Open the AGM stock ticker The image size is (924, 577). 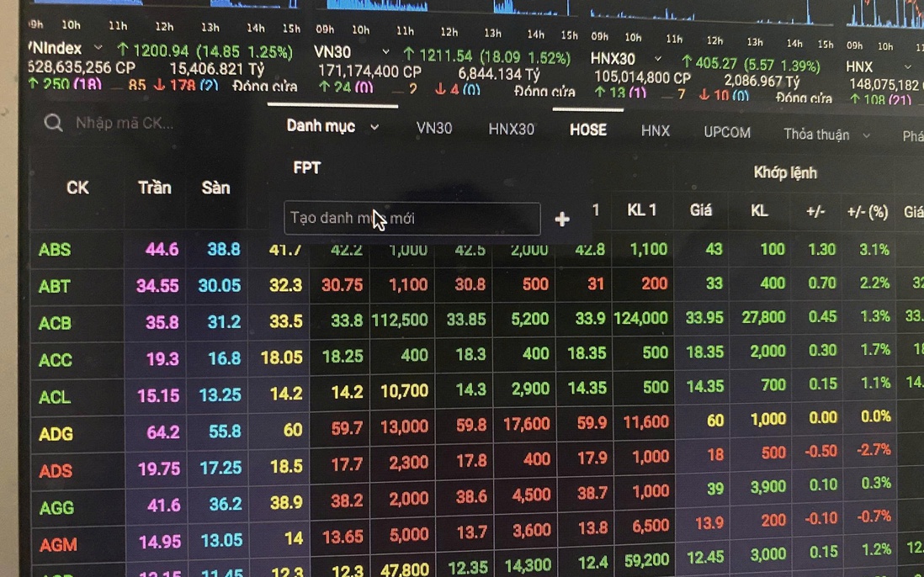(x=58, y=545)
